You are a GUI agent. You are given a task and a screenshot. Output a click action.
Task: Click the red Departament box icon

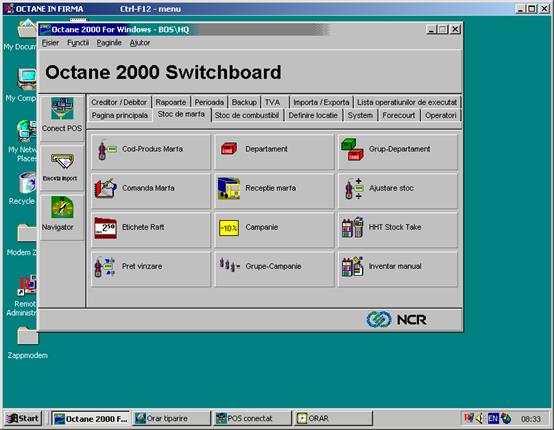pyautogui.click(x=229, y=149)
